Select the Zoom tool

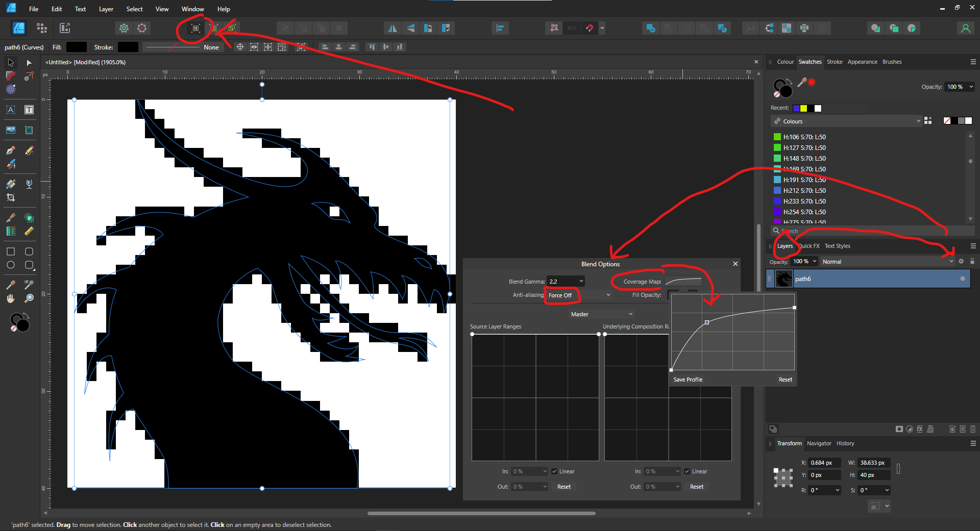pos(29,298)
